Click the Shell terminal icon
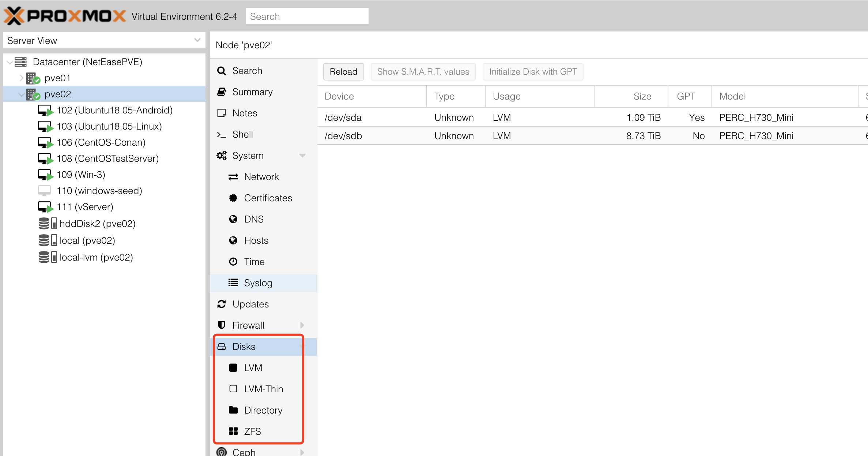This screenshot has height=456, width=868. coord(221,135)
